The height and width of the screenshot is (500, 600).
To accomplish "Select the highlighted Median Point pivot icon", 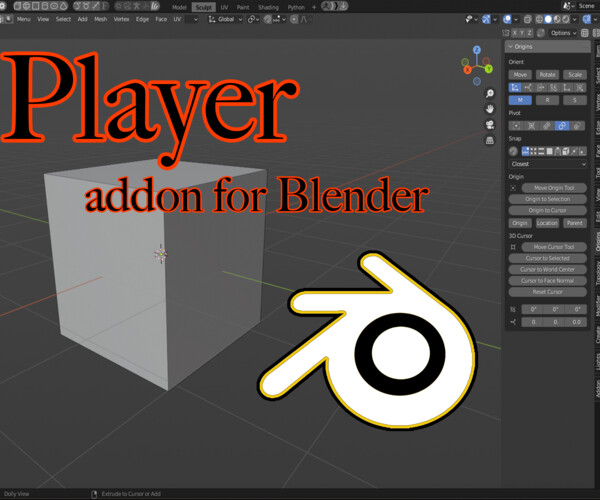I will coord(562,126).
